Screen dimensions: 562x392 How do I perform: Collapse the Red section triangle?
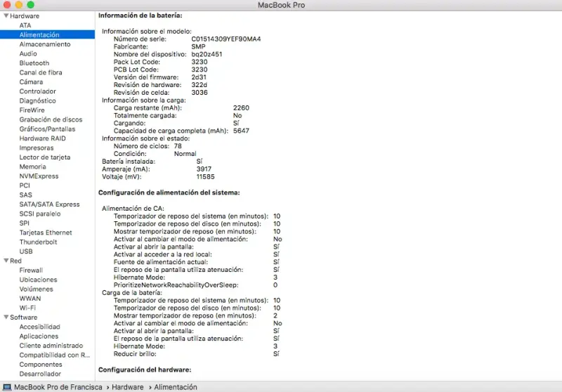[6, 261]
